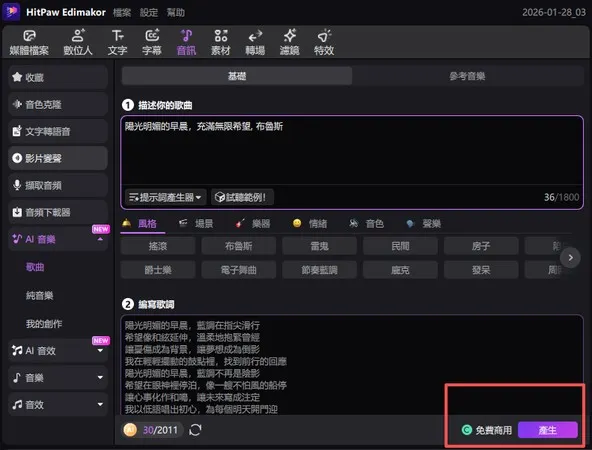The image size is (592, 450).
Task: Click the 產生 generate button
Action: point(547,430)
